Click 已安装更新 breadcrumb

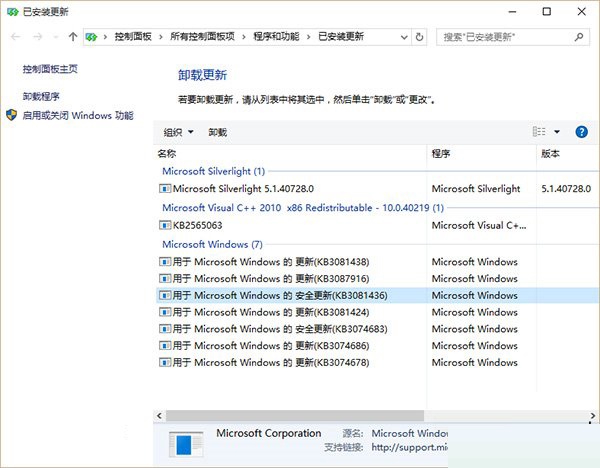341,37
